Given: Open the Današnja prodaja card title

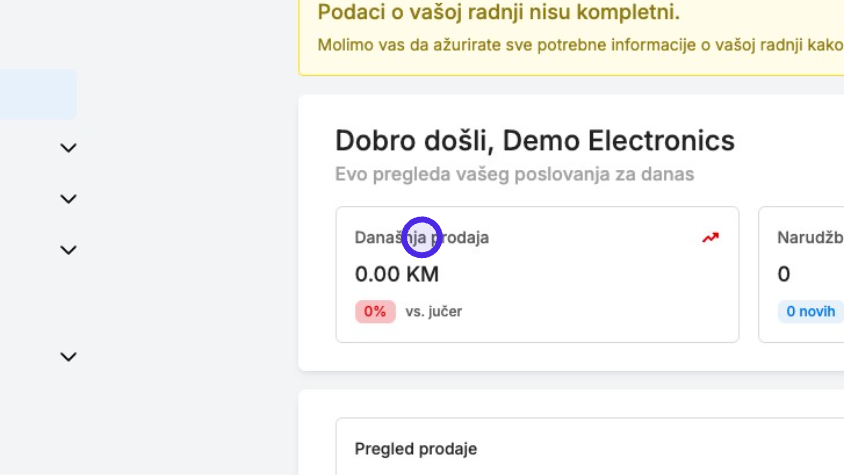Looking at the screenshot, I should pyautogui.click(x=421, y=238).
